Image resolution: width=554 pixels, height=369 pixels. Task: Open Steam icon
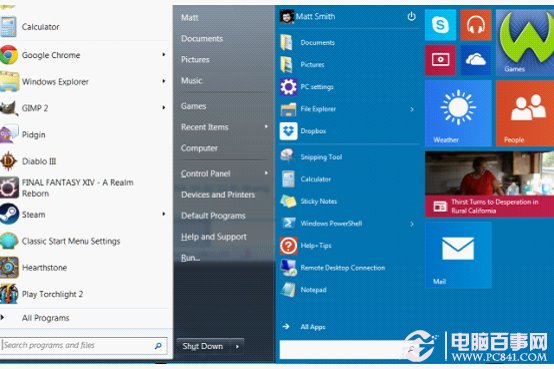9,214
